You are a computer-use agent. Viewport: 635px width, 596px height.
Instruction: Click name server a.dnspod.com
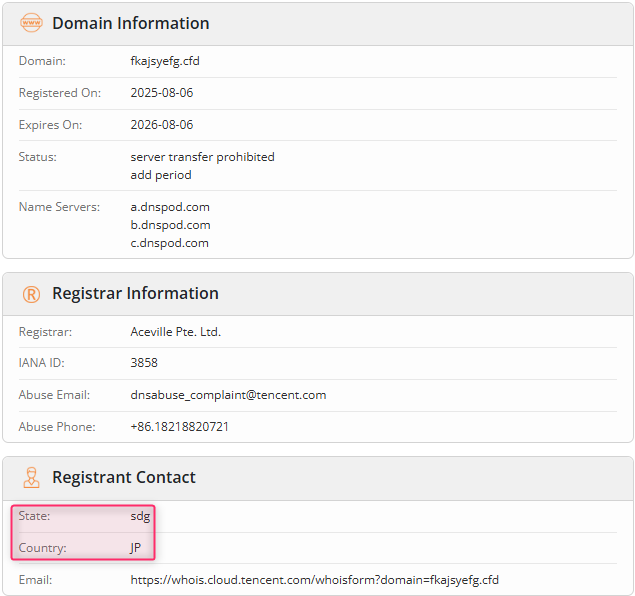point(170,207)
